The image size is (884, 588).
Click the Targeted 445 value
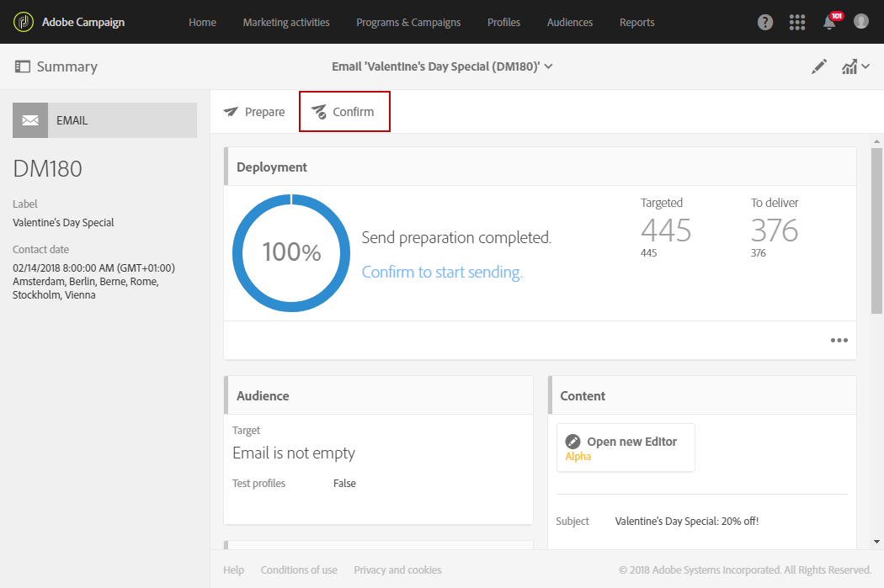pos(666,230)
